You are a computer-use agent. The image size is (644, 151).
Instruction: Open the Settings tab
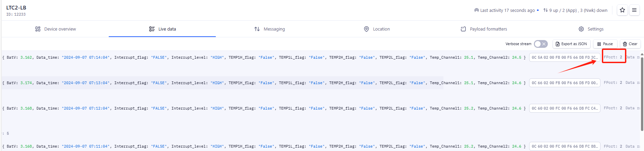591,29
